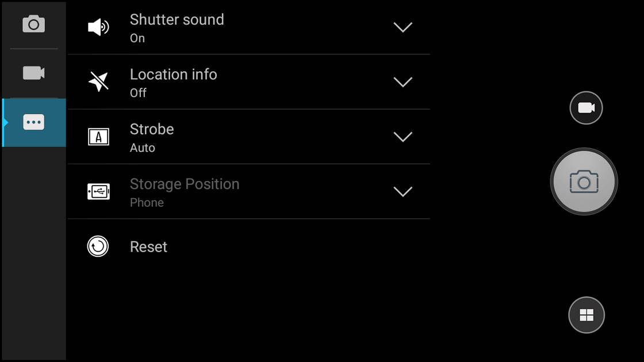Image resolution: width=644 pixels, height=362 pixels.
Task: Switch to video capture mode on the right
Action: 585,107
